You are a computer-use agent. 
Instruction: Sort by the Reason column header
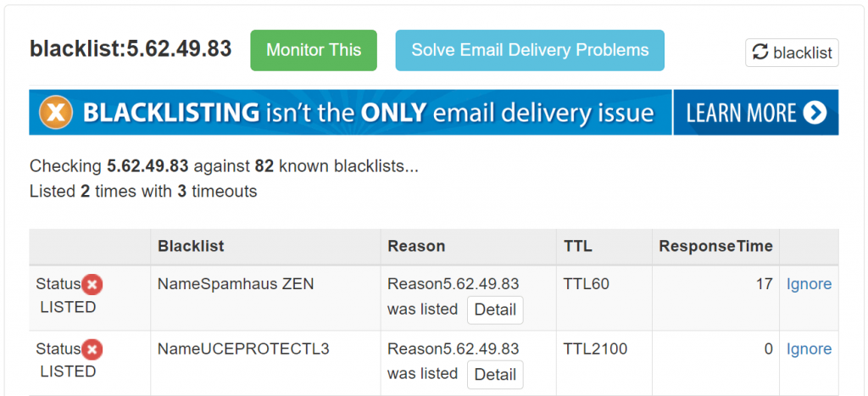[x=416, y=246]
